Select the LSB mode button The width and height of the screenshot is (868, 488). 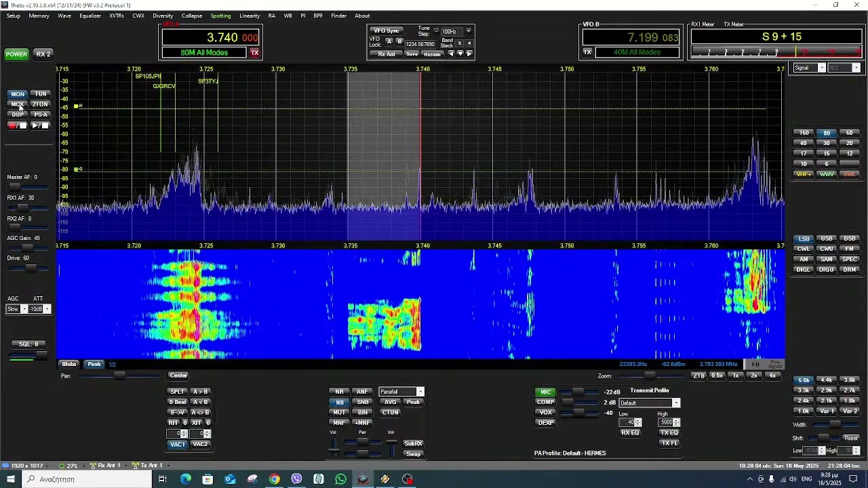804,239
